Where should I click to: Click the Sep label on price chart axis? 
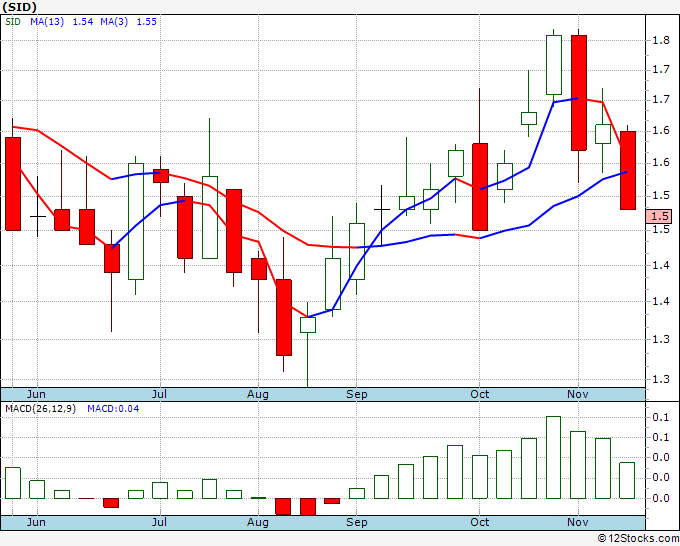(x=356, y=394)
